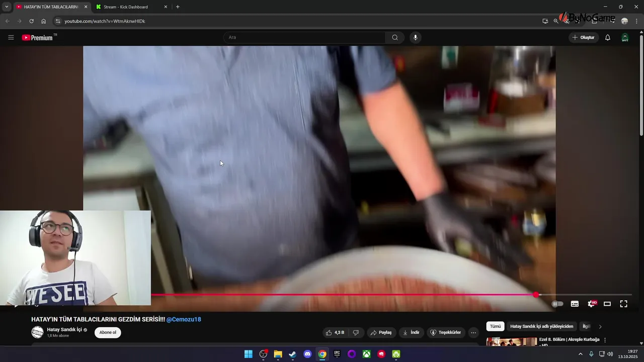Go to the browser home page icon
The image size is (644, 362).
tap(43, 21)
